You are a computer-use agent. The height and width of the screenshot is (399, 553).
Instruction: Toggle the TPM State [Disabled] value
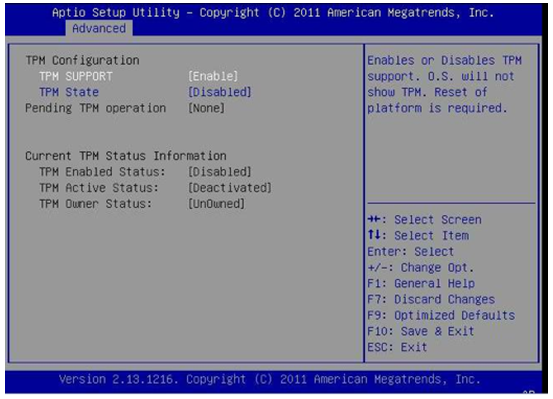point(220,92)
